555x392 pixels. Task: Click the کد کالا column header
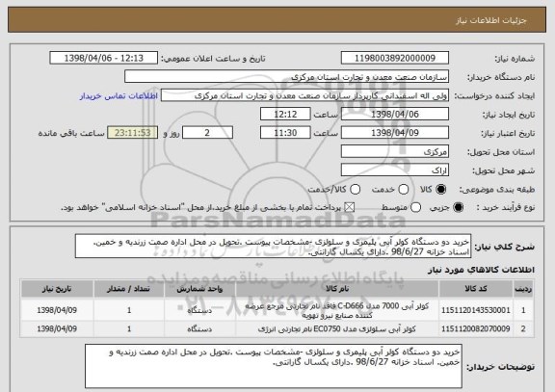pos(476,289)
